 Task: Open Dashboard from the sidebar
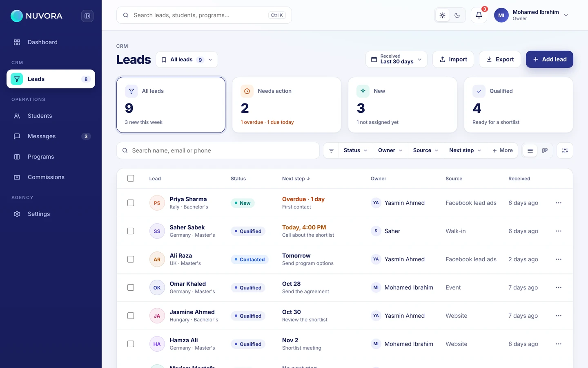tap(51, 42)
